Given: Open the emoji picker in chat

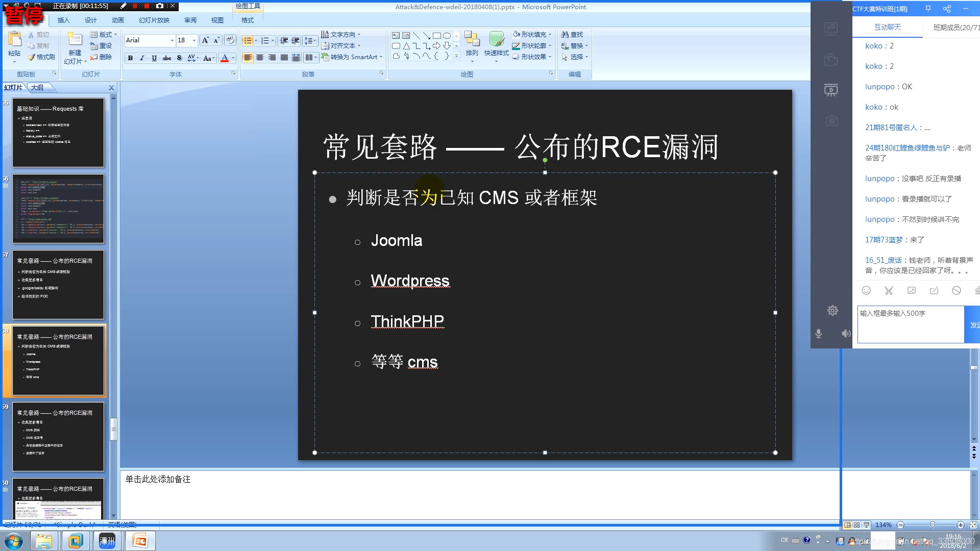Looking at the screenshot, I should click(866, 290).
